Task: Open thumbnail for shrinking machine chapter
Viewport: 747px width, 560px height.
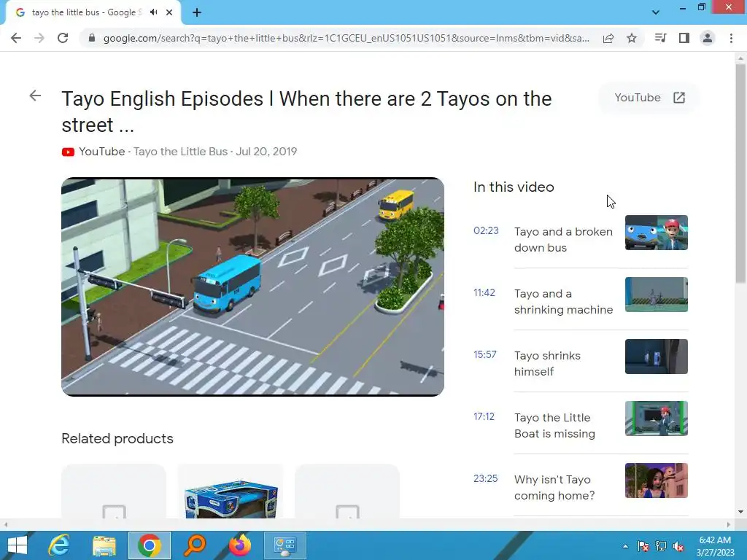Action: click(656, 295)
